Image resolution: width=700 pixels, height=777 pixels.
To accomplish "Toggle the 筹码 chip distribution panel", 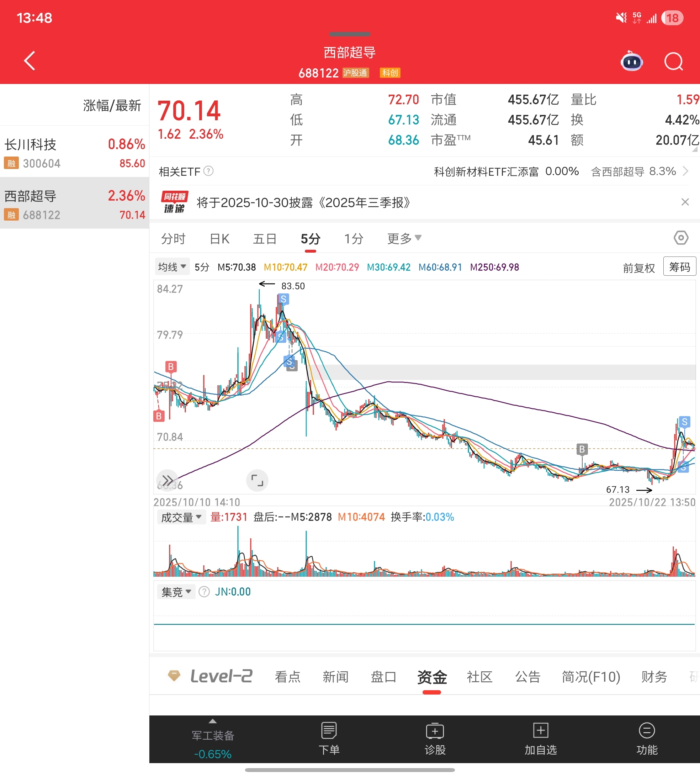I will click(679, 266).
